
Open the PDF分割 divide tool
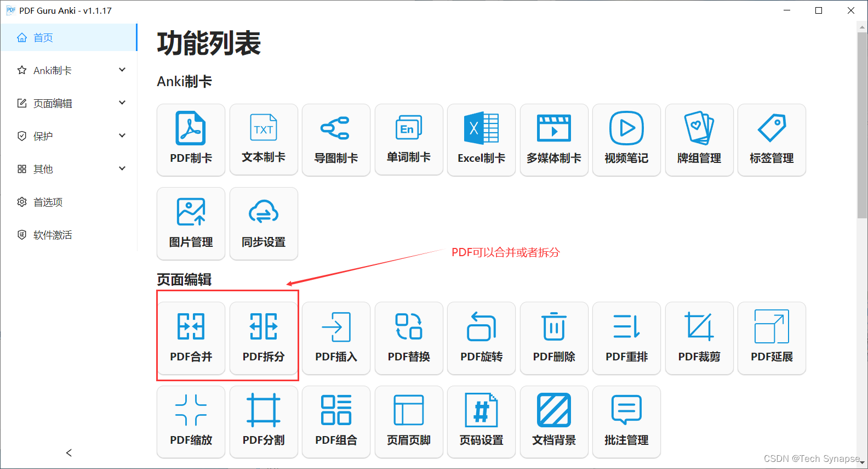(264, 422)
